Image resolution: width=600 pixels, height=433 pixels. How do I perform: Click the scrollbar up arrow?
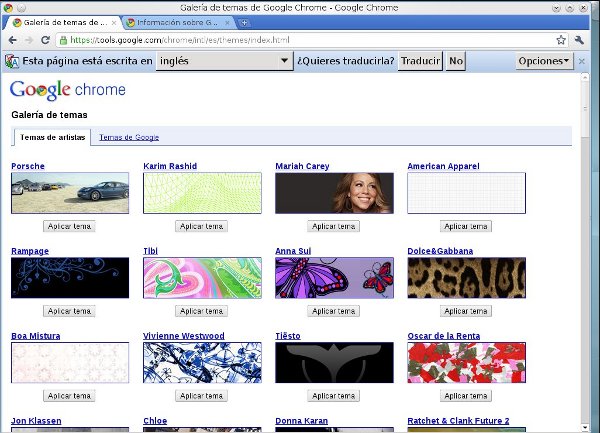click(585, 77)
